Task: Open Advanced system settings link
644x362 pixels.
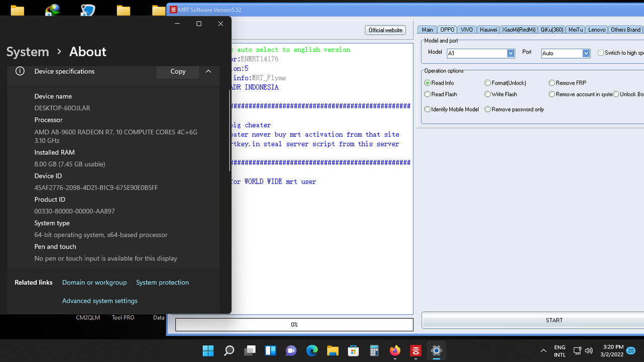Action: (100, 301)
